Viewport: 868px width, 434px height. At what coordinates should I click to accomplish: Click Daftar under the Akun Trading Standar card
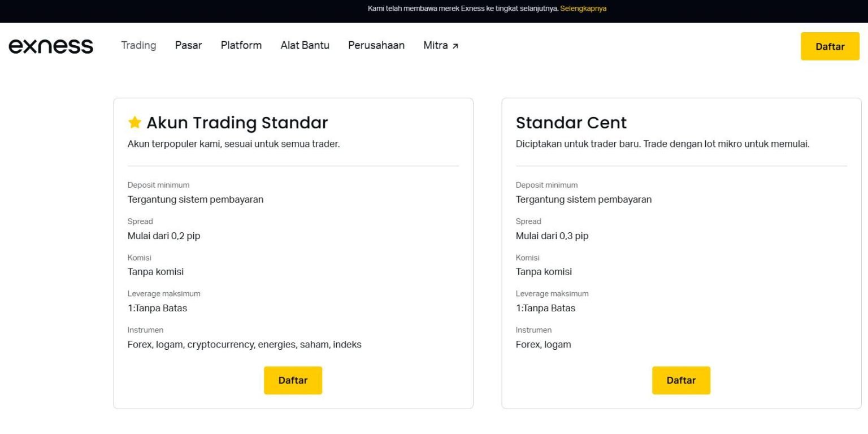(x=293, y=380)
